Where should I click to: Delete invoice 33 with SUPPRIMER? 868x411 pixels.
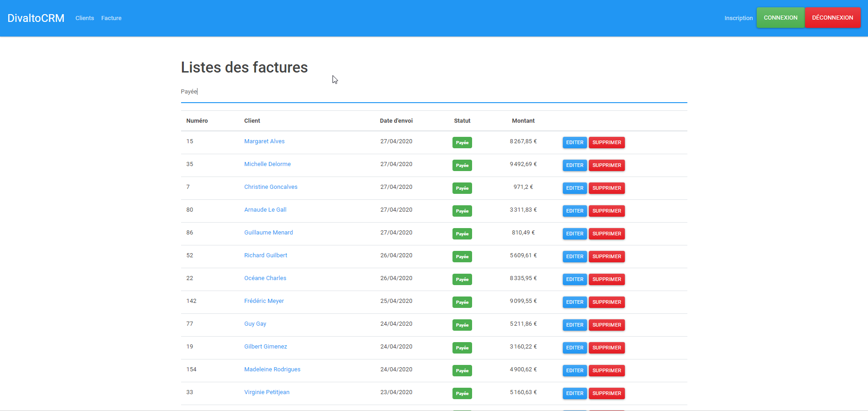pyautogui.click(x=607, y=393)
